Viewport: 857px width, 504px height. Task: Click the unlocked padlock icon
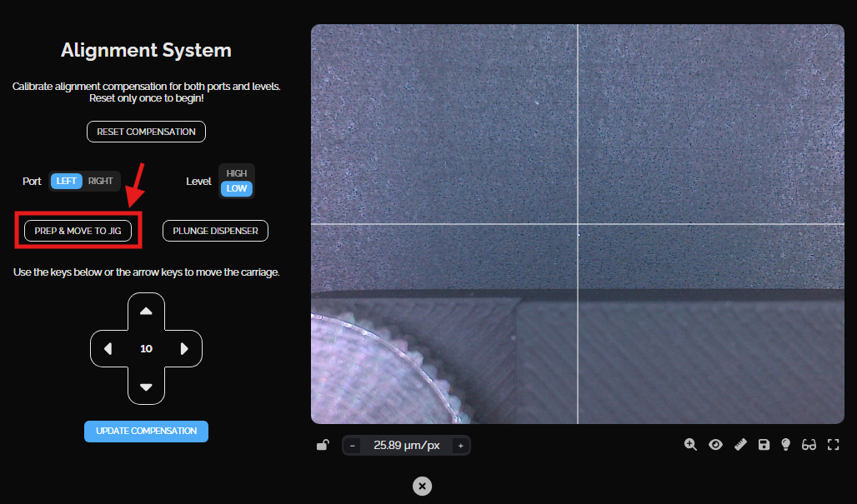[323, 446]
